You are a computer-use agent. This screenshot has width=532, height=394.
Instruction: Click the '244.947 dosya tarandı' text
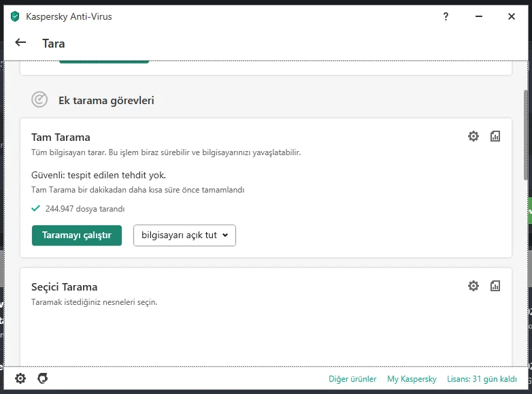[x=85, y=209]
